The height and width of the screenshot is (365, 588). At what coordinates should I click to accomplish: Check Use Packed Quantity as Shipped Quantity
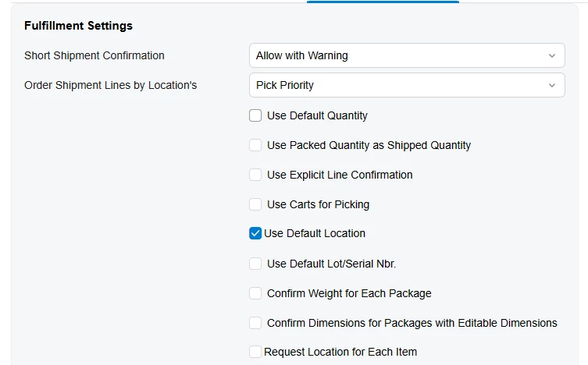click(255, 145)
